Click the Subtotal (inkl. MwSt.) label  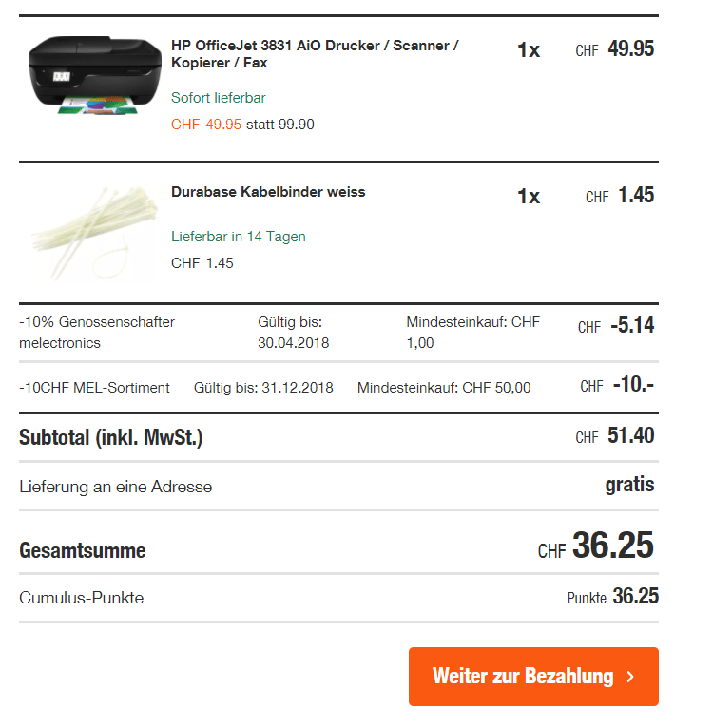110,437
